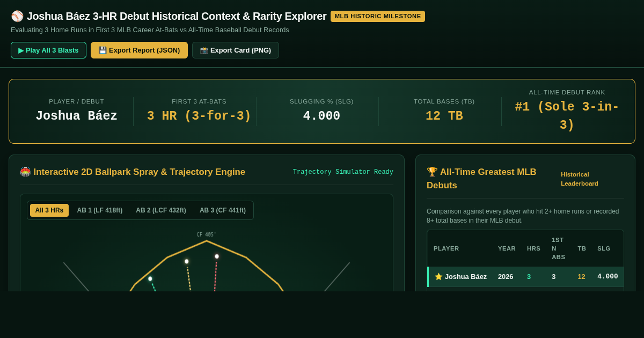Switch to AB 3 (CF 441ft) tab
644x338 pixels.
(223, 210)
